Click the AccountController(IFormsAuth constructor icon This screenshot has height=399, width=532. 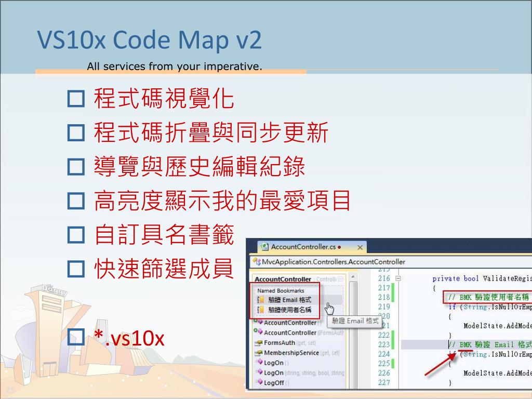click(x=258, y=332)
